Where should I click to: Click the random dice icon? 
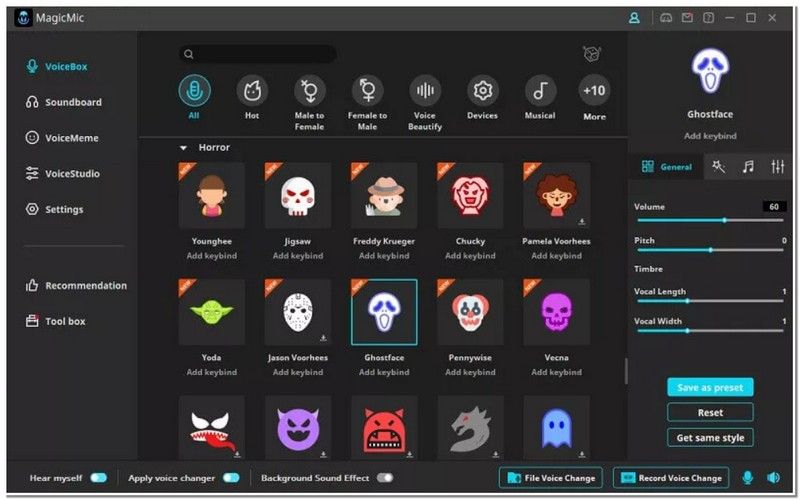pyautogui.click(x=592, y=54)
